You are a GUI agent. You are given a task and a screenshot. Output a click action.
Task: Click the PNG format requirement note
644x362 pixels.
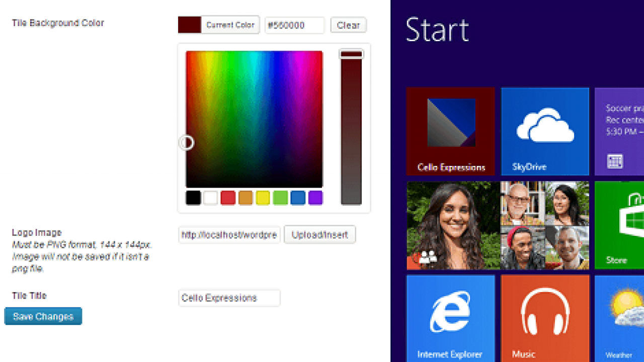82,257
